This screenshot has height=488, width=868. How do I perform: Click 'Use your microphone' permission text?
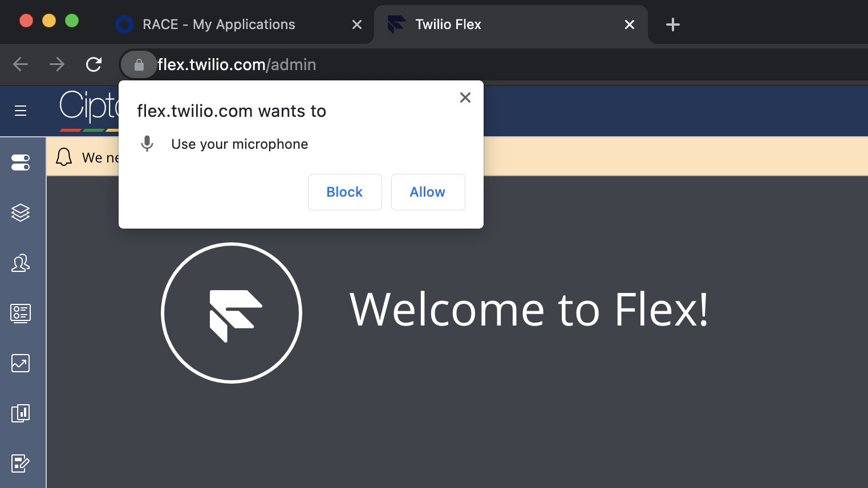pyautogui.click(x=240, y=144)
